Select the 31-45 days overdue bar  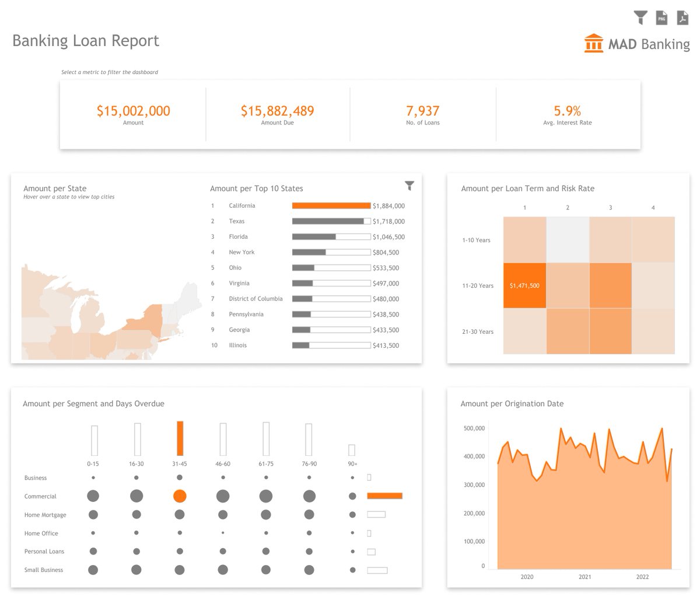coord(180,438)
